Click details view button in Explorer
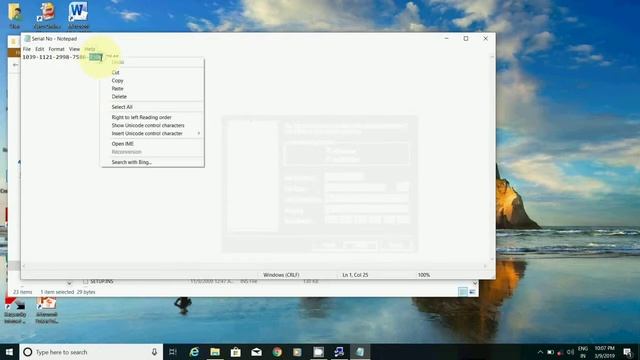Image resolution: width=640 pixels, height=360 pixels. point(462,292)
